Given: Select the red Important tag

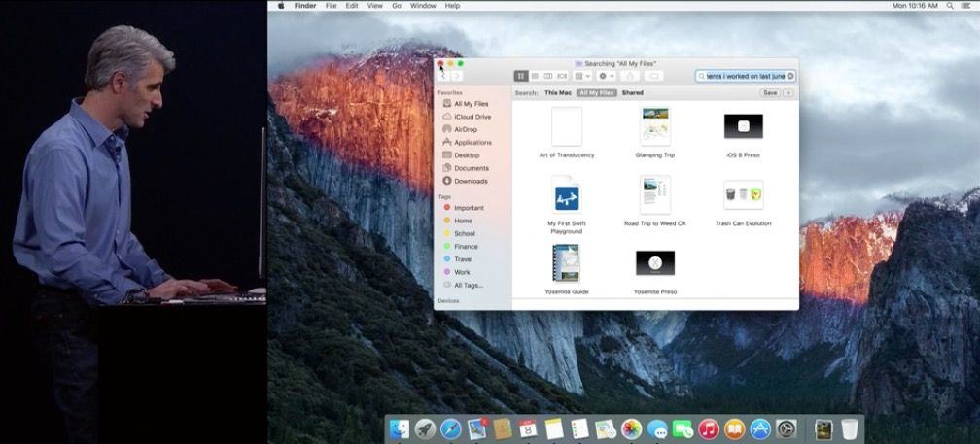Looking at the screenshot, I should pyautogui.click(x=468, y=208).
